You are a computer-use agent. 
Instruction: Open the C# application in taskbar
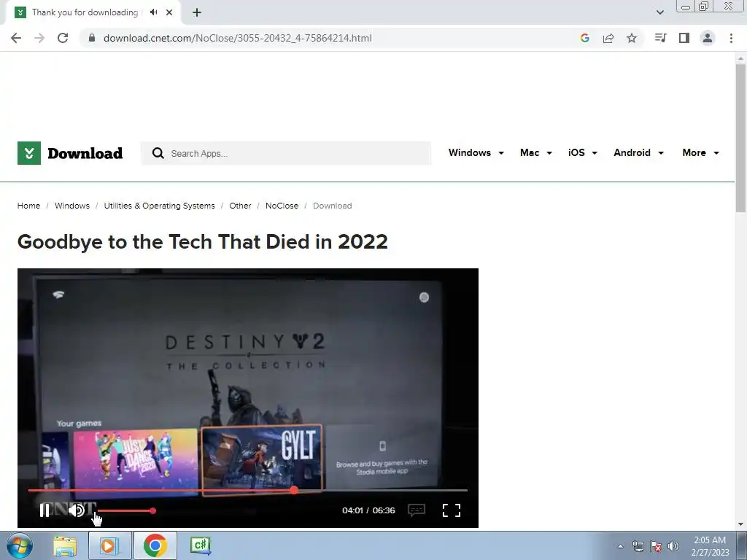(x=200, y=545)
